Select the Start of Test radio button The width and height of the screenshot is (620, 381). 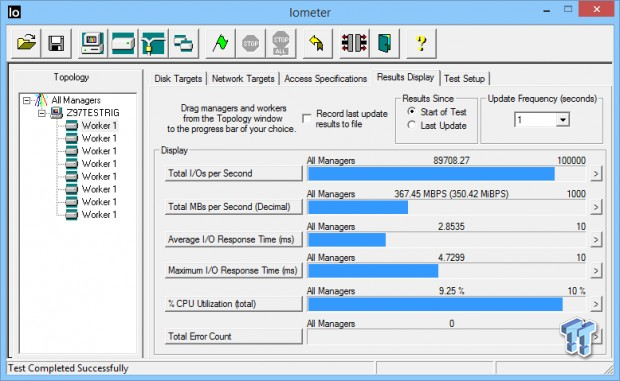click(x=412, y=111)
